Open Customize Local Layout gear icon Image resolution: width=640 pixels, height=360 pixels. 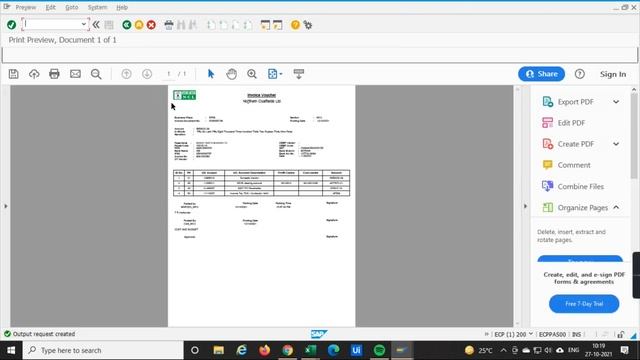pos(308,25)
